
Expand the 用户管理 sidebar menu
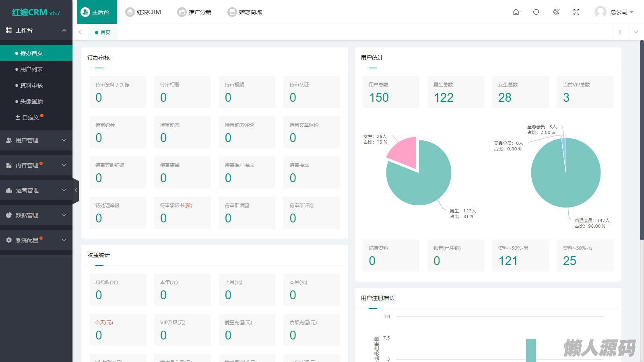36,140
